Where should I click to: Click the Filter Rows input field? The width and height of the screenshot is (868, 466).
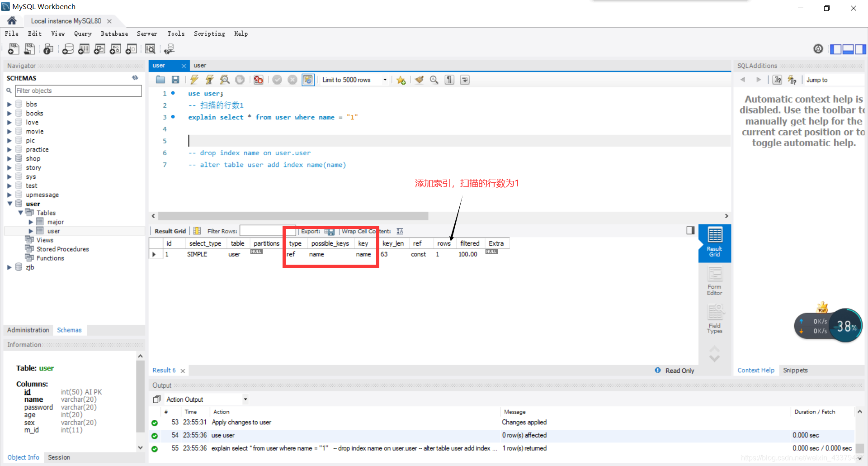pyautogui.click(x=267, y=231)
